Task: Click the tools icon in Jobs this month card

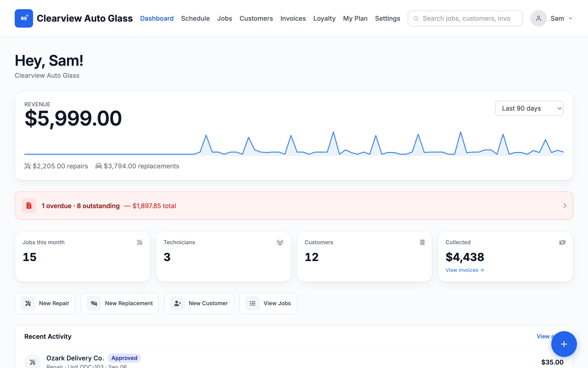Action: click(139, 242)
